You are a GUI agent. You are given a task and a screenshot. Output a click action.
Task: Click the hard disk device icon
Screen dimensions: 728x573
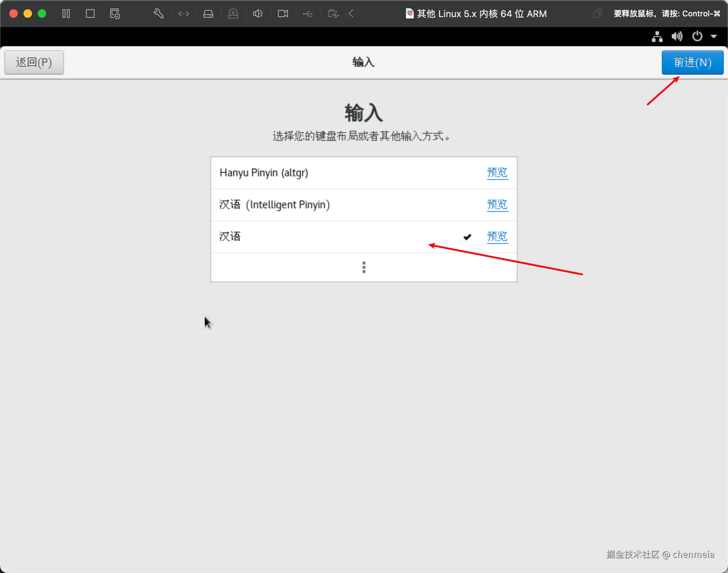point(208,14)
